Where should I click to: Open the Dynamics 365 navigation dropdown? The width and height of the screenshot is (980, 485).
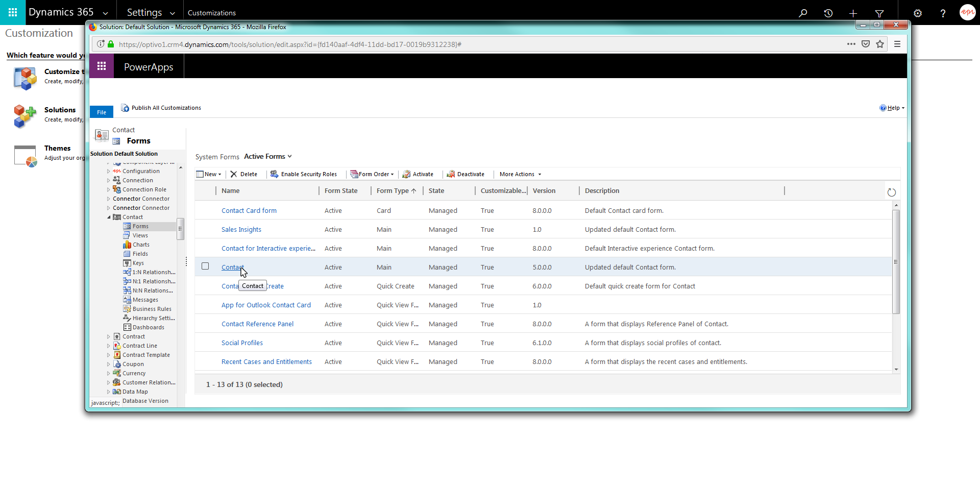click(105, 13)
